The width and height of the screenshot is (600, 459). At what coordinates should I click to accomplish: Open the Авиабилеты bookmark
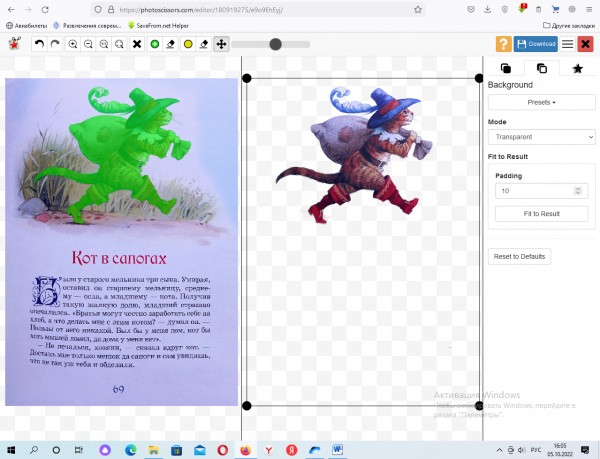(x=26, y=26)
